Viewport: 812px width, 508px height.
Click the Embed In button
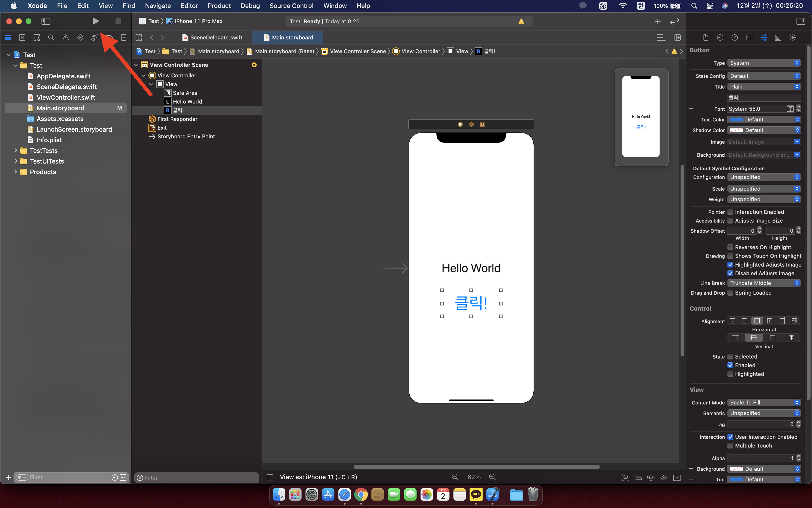click(x=677, y=477)
